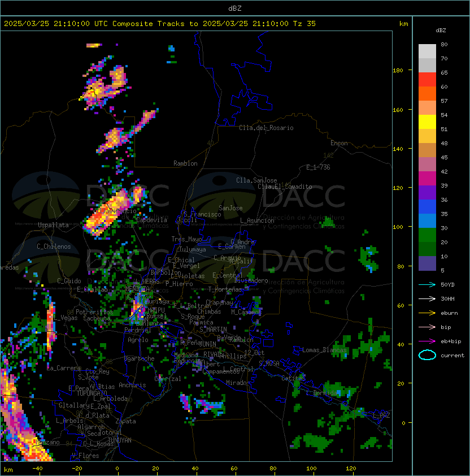Click the Ugarteche map label
Viewport: 470px width, 476px height.
coord(140,358)
